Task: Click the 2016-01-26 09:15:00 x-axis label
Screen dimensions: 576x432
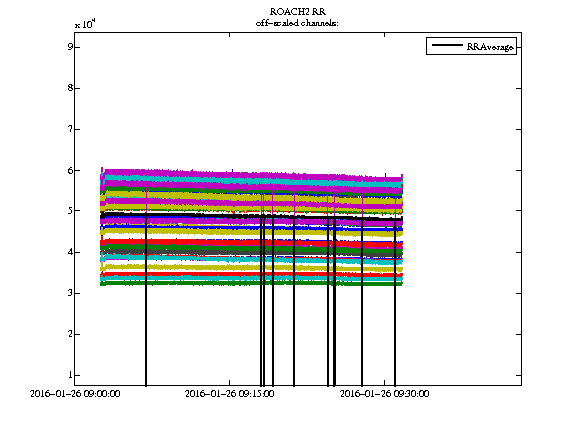Action: (229, 394)
